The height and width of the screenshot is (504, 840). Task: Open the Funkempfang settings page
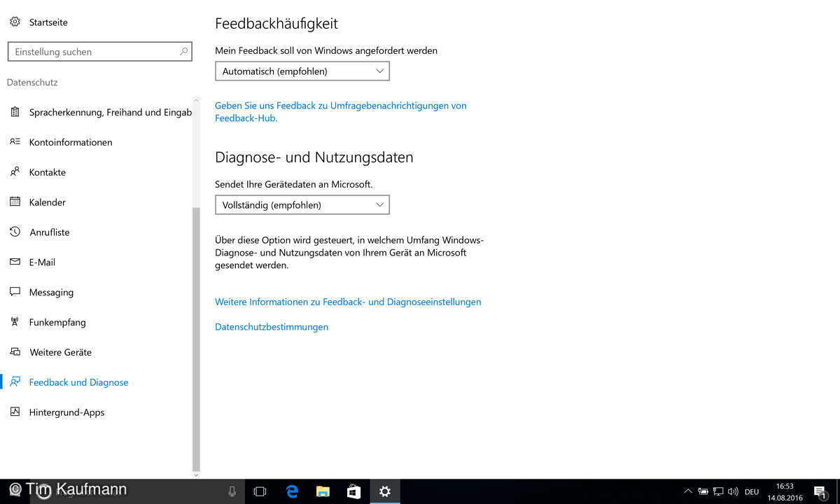57,323
